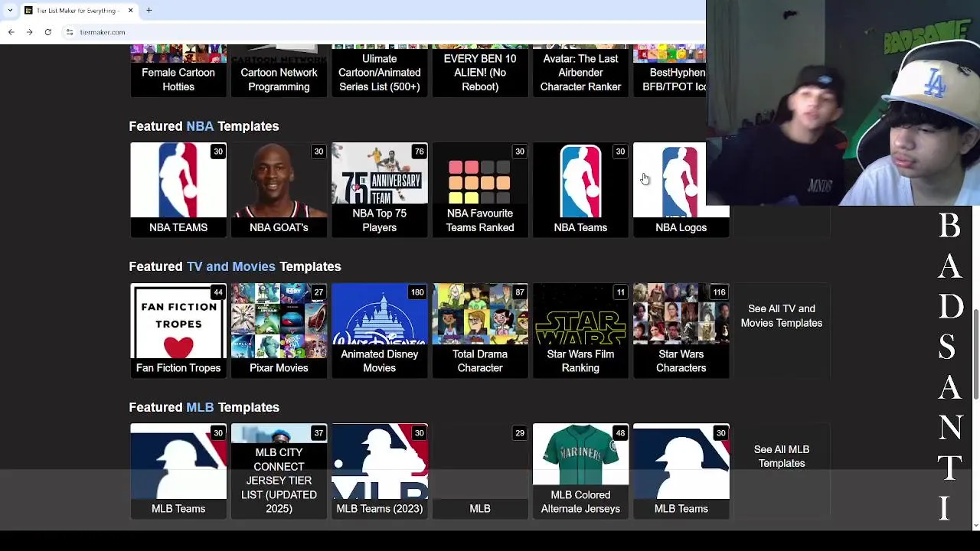Open MLB Teams (2023) template
This screenshot has width=980, height=551.
tap(380, 471)
